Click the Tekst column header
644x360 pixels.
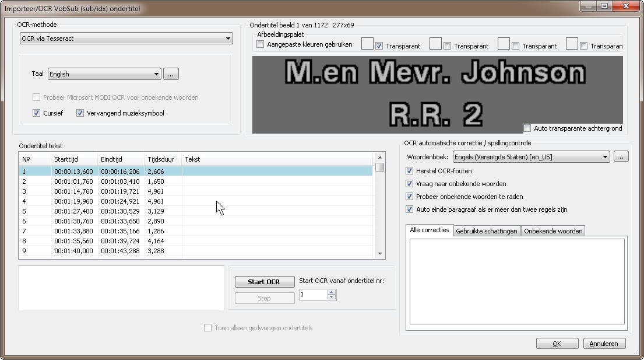(x=277, y=159)
